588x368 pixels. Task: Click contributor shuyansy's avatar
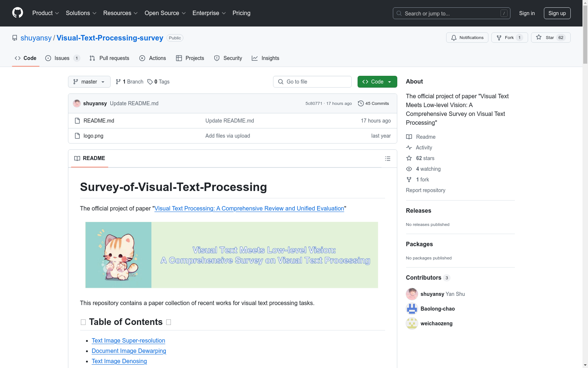[x=412, y=294]
